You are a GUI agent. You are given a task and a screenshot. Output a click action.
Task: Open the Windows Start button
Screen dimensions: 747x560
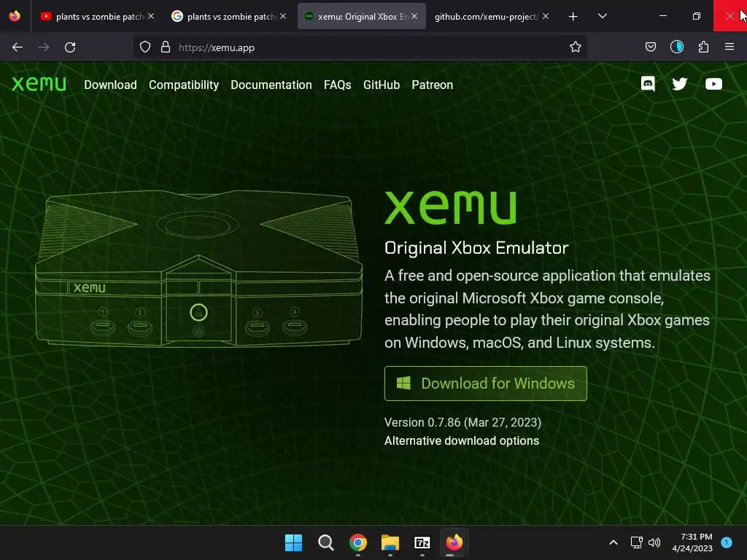point(293,542)
